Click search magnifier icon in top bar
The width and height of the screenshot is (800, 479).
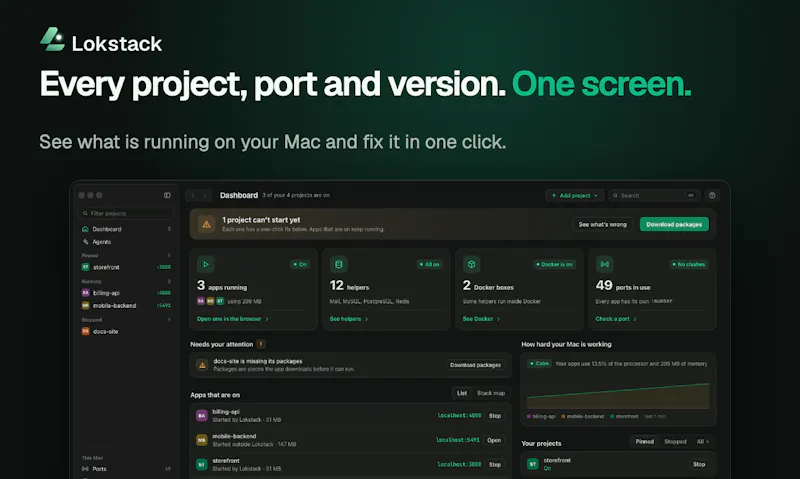(615, 195)
